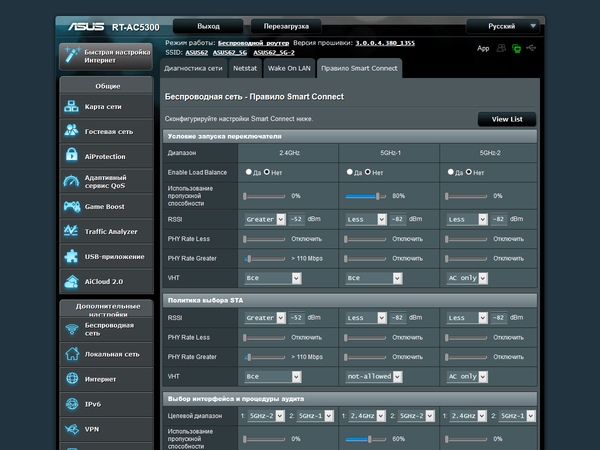Screen dimensions: 600x450
Task: Click the Гостевая сеть guest network icon
Action: (73, 131)
